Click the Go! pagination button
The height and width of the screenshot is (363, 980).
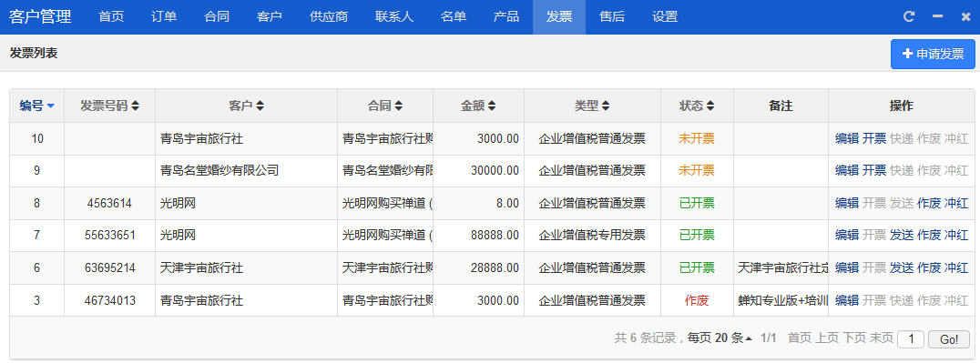pyautogui.click(x=949, y=339)
